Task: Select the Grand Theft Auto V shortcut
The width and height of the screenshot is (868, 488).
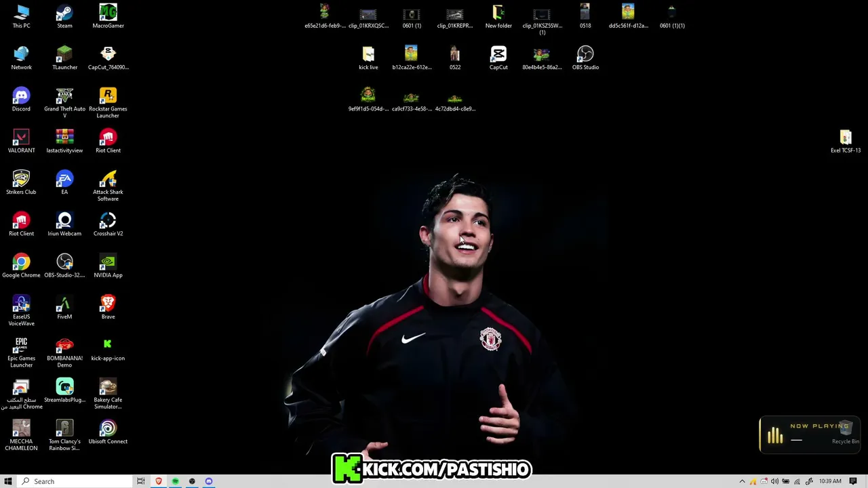Action: coord(64,102)
